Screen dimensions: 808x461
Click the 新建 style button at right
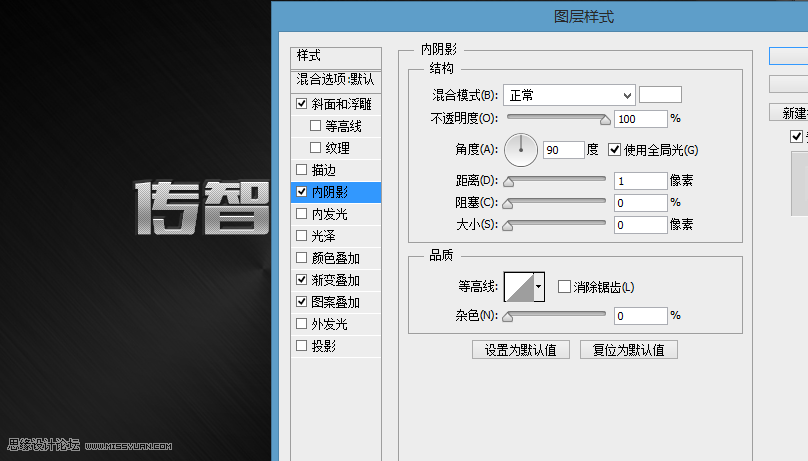[788, 112]
